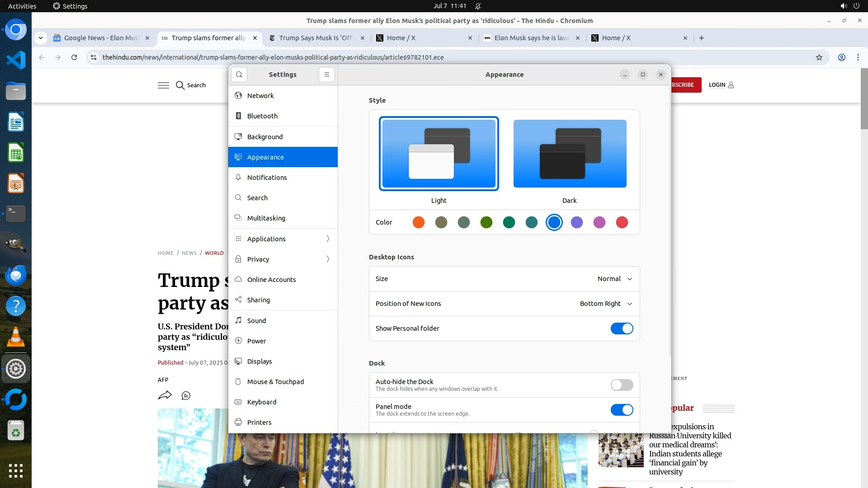
Task: Click the article share arrow icon
Action: pos(165,395)
